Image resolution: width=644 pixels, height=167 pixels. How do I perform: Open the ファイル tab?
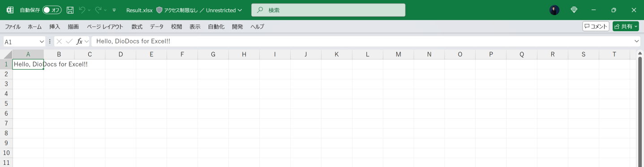(x=13, y=26)
